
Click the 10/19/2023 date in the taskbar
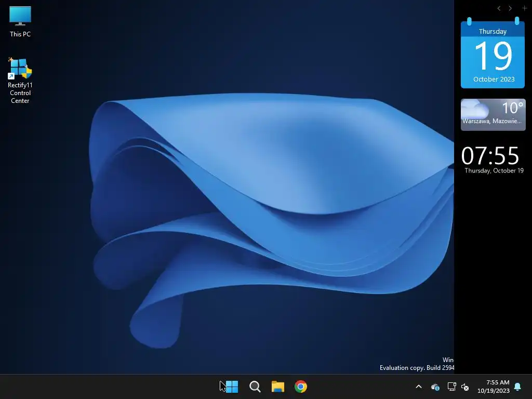[x=494, y=391]
